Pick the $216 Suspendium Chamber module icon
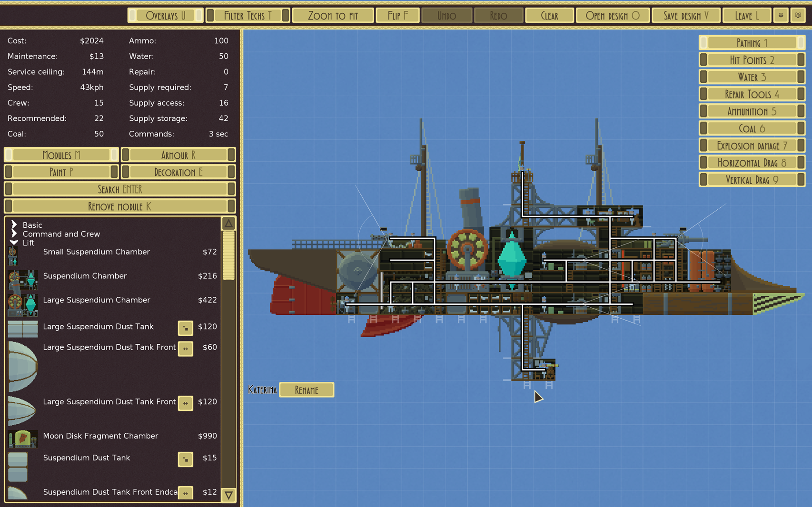Image resolution: width=812 pixels, height=507 pixels. tap(22, 280)
